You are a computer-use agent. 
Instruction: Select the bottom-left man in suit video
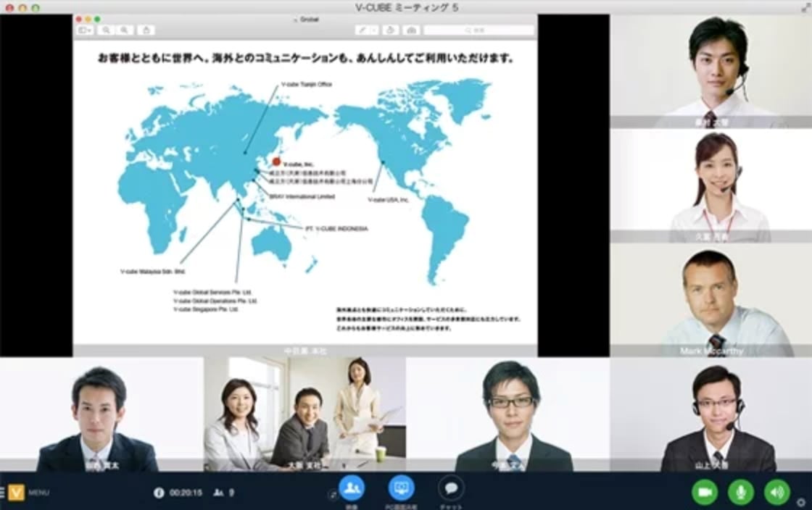[x=101, y=414]
